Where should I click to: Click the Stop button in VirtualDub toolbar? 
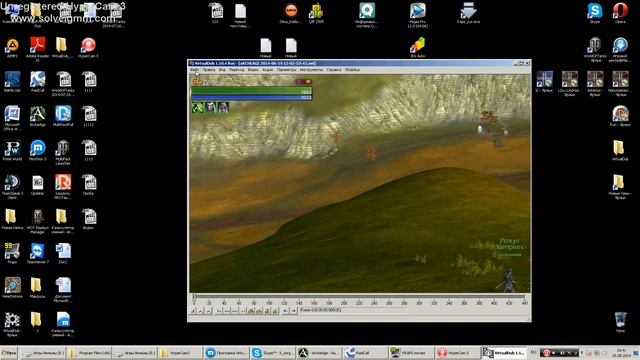point(193,311)
